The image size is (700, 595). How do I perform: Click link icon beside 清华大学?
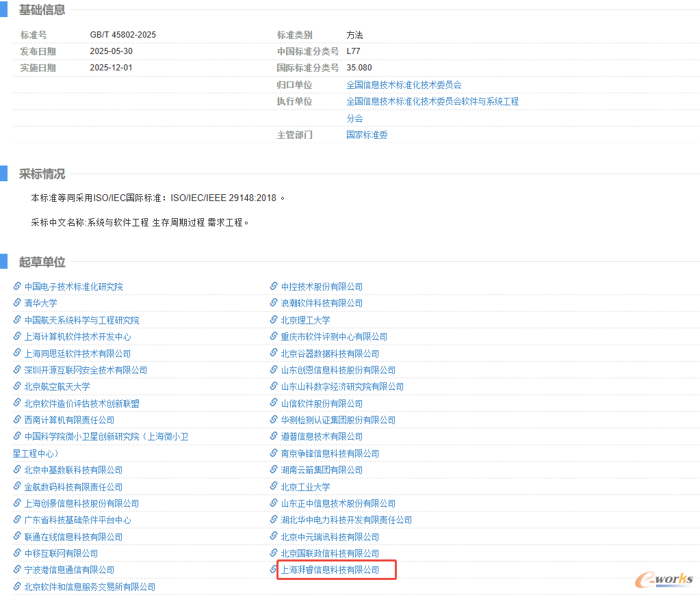(17, 303)
